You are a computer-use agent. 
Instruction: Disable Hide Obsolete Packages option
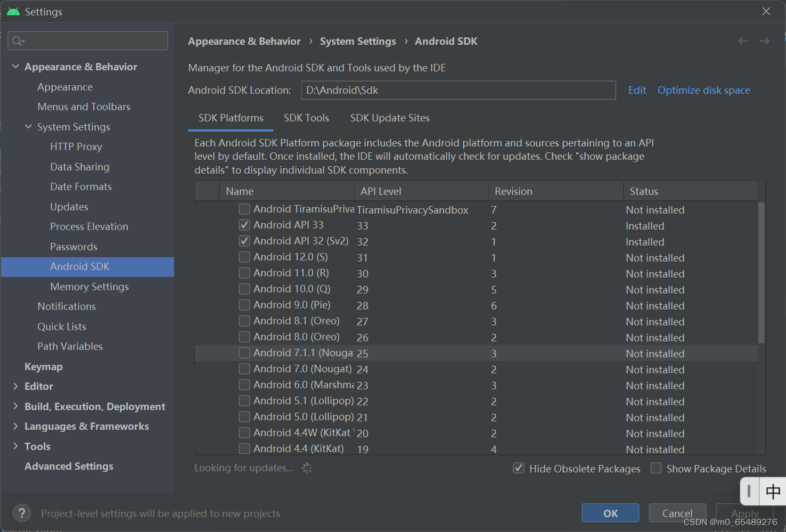click(x=518, y=468)
